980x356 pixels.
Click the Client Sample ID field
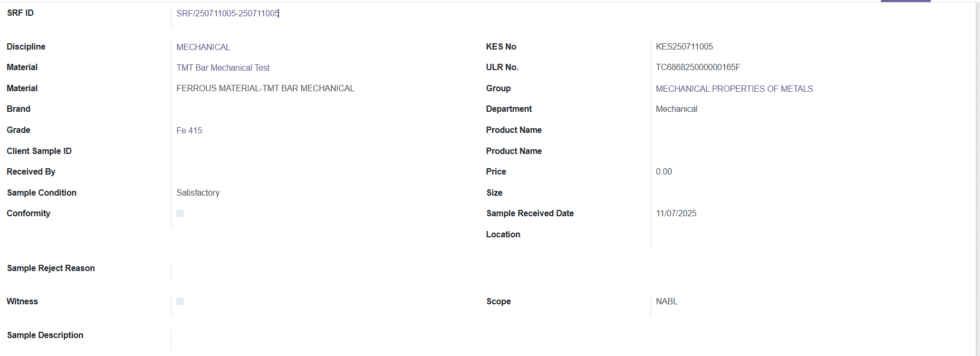316,151
